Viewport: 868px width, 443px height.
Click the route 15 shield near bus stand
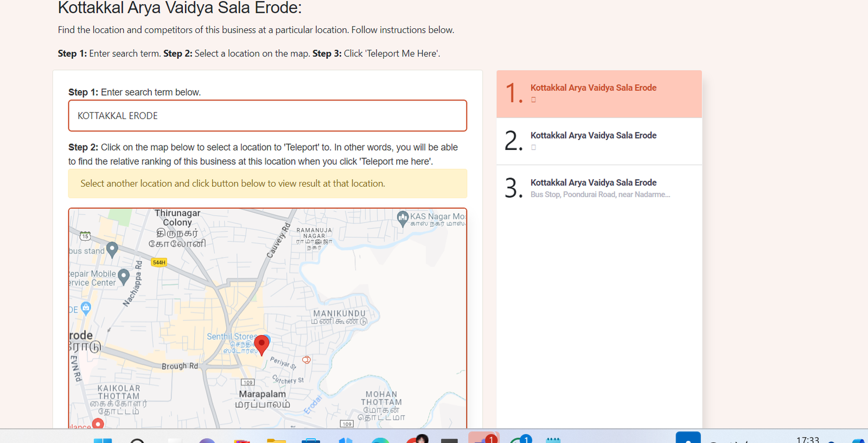85,236
